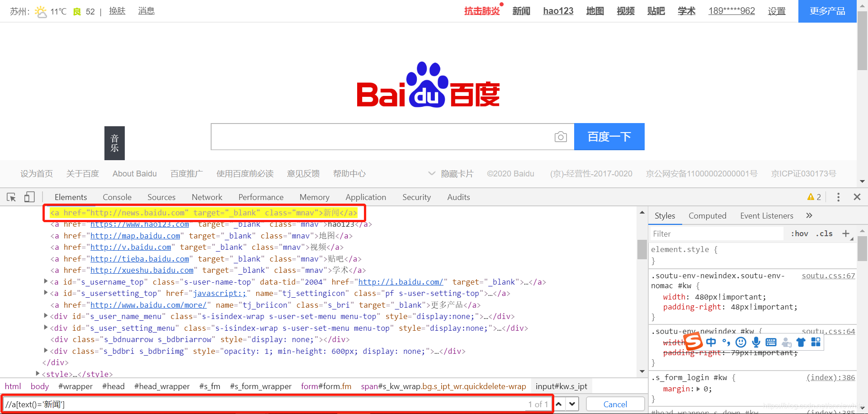Click the Sogou punctuation toggle icon
Viewport: 868px width, 414px height.
pos(726,342)
